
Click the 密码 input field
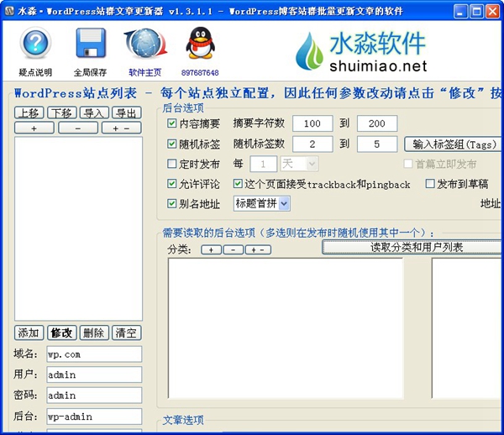[x=94, y=396]
